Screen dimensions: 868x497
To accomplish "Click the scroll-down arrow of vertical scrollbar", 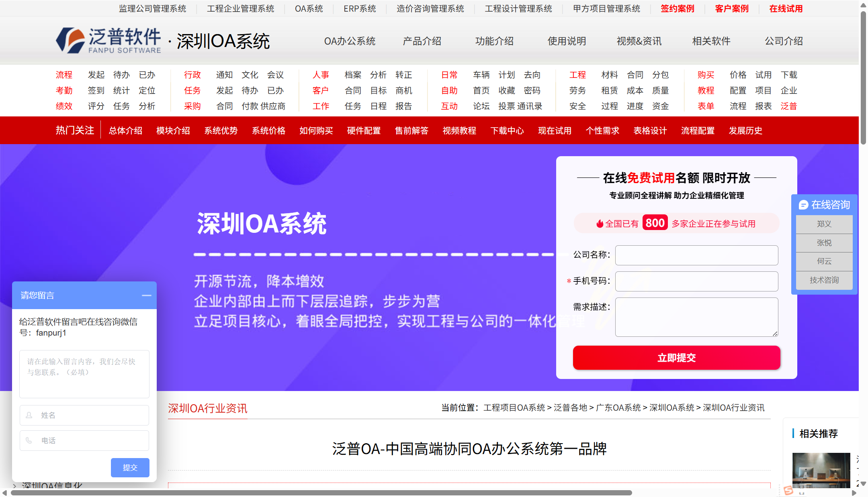I will click(863, 483).
